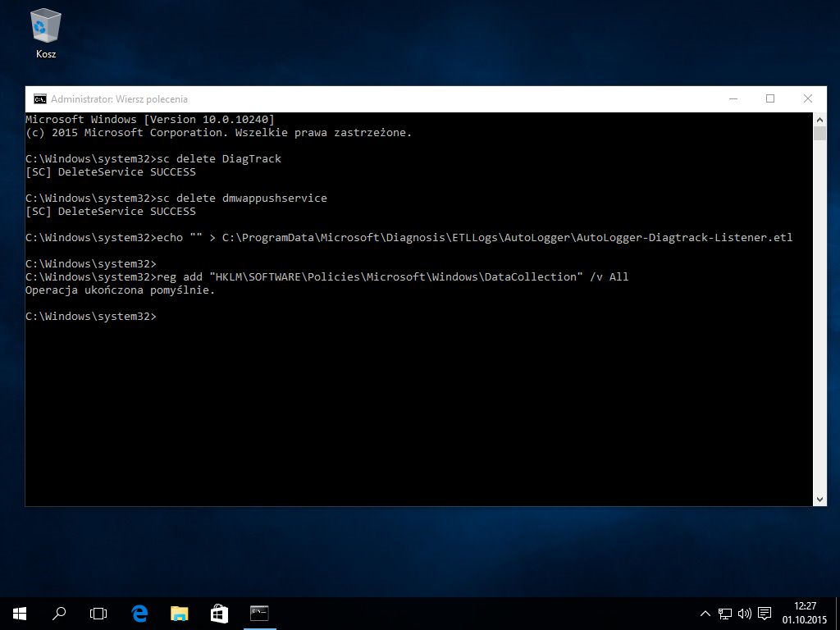
Task: Open the volume speaker tray icon
Action: (745, 614)
